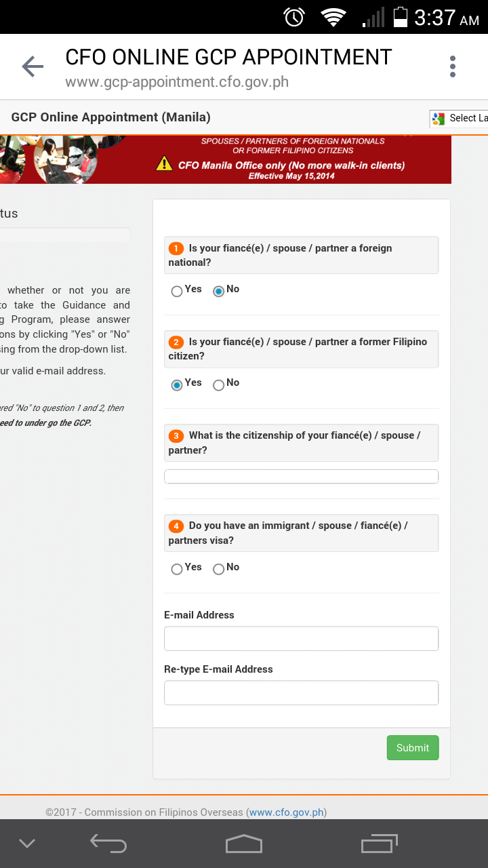
Task: Tap the battery status icon
Action: click(401, 17)
